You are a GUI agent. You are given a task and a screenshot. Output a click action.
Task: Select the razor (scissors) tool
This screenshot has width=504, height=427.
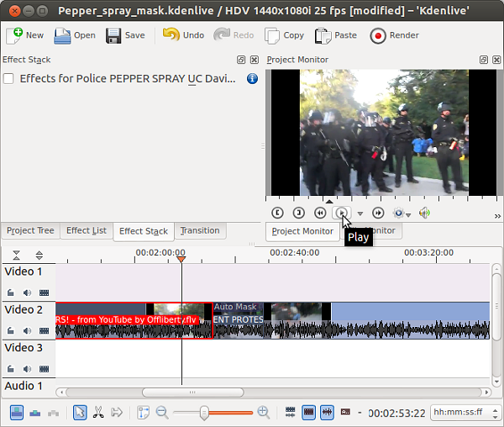[97, 412]
